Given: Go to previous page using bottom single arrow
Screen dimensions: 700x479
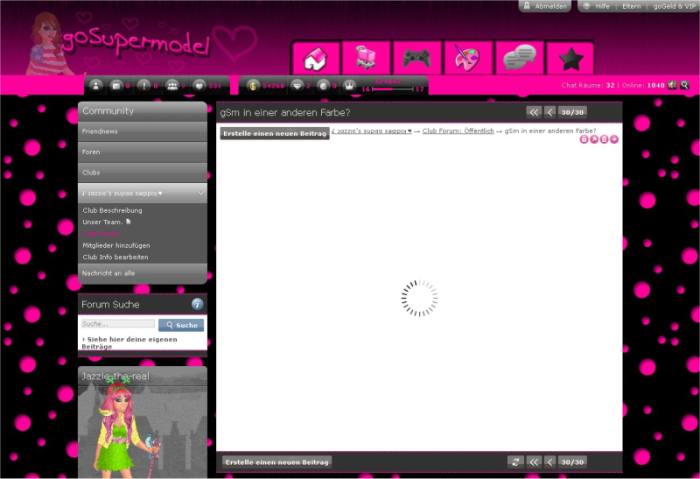Looking at the screenshot, I should (550, 462).
